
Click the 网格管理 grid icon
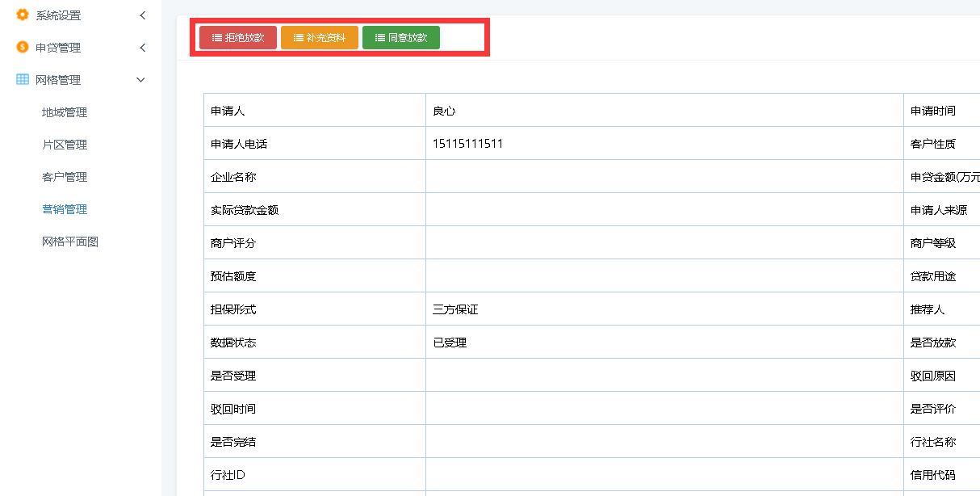[x=23, y=79]
